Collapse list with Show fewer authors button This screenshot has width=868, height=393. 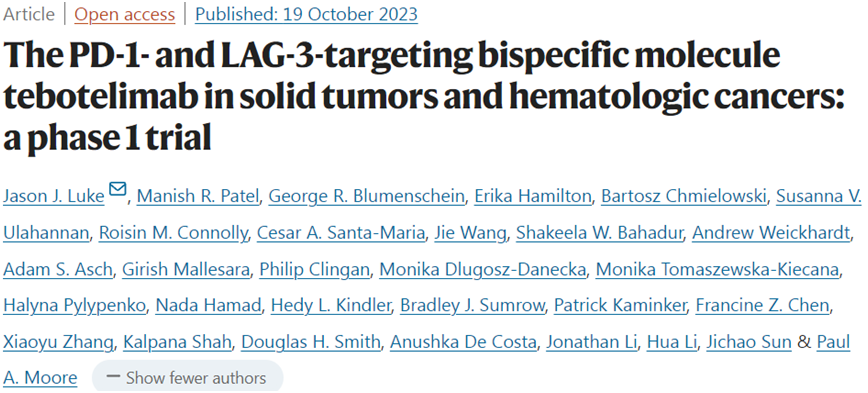click(187, 378)
